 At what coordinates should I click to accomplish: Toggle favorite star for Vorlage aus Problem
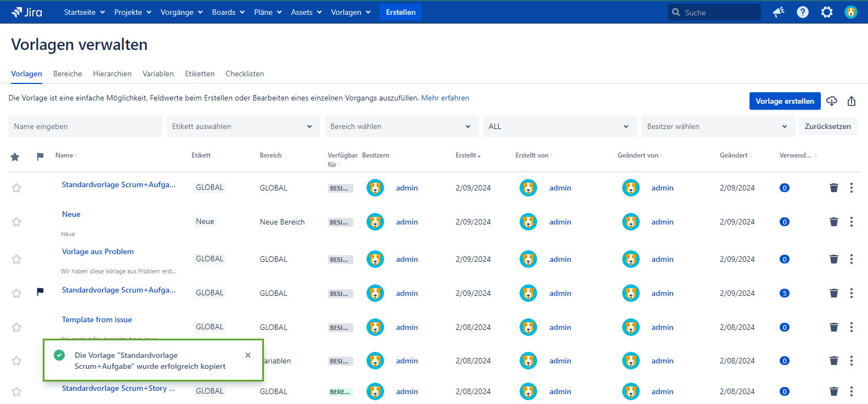[x=16, y=259]
